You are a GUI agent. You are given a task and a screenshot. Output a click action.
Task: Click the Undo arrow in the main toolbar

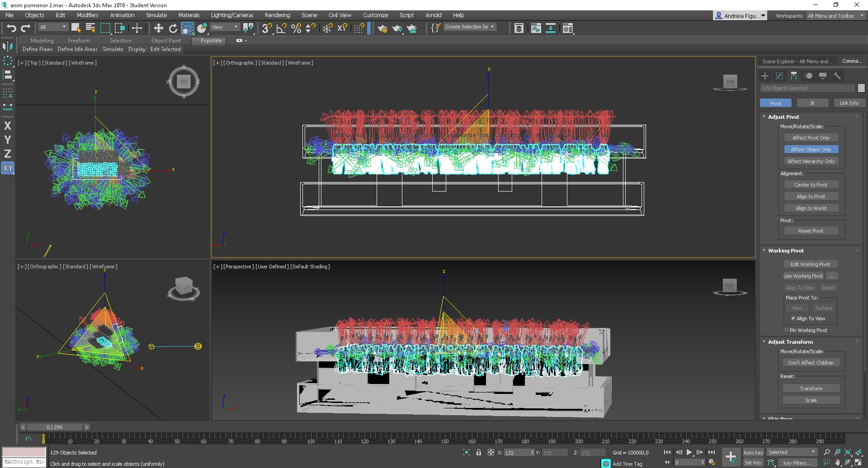(x=11, y=28)
